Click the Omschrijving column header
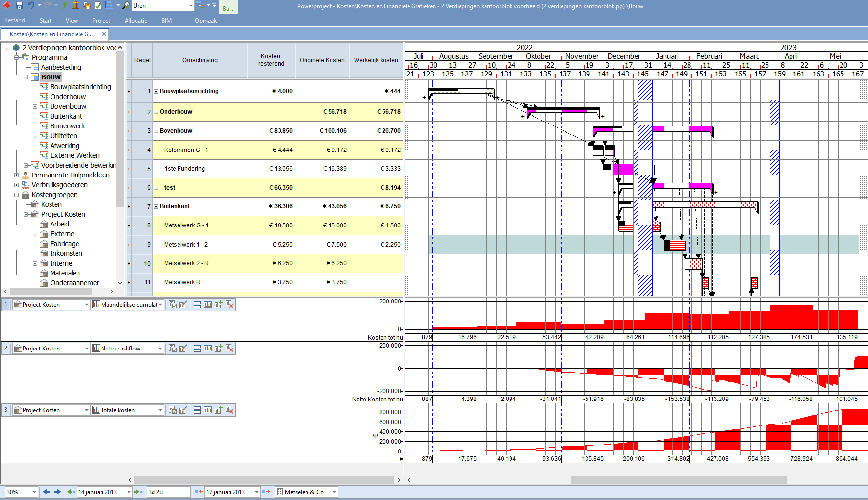This screenshot has width=868, height=500. (x=200, y=60)
